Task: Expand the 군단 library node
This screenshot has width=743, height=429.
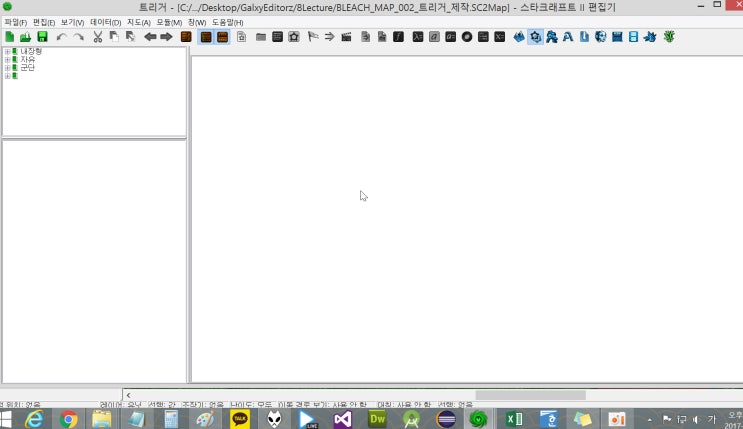Action: (x=7, y=67)
